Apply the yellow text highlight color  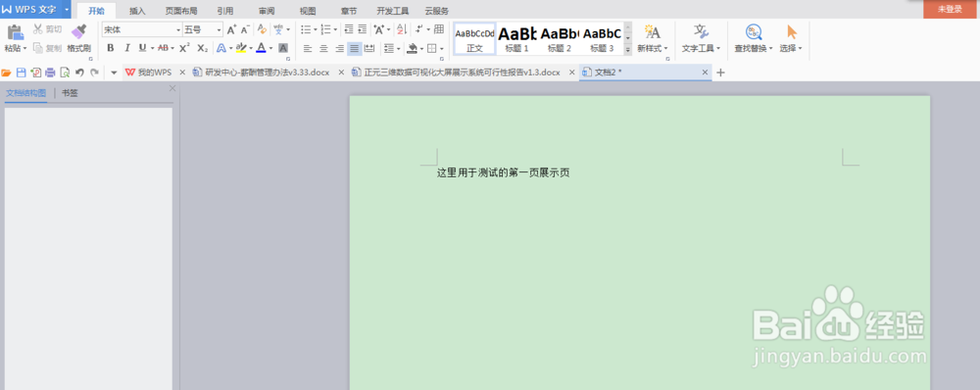(241, 48)
